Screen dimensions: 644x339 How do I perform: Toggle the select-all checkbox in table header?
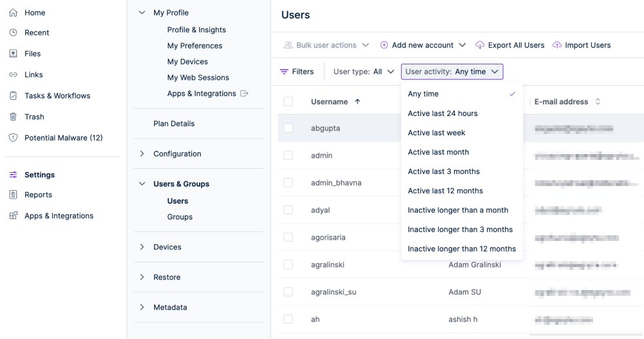click(288, 102)
